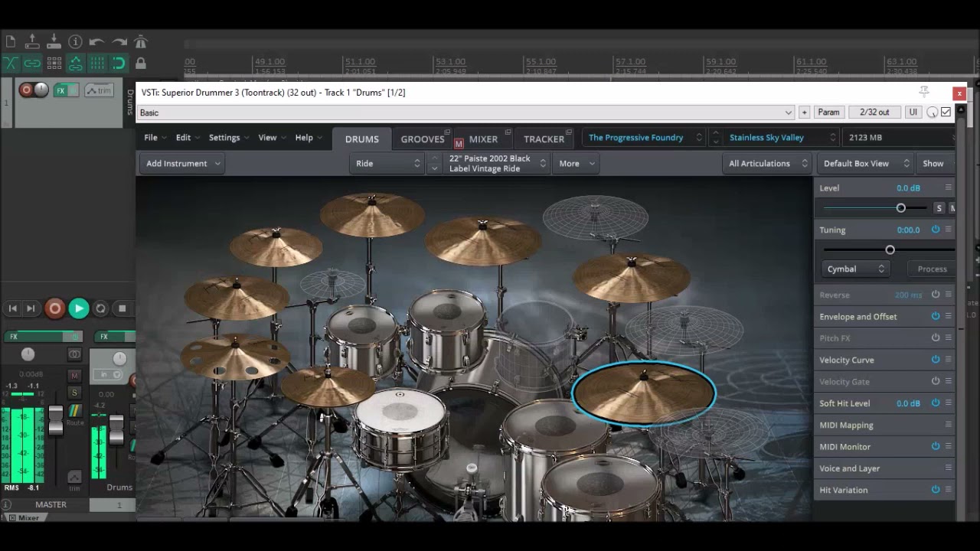Toggle grid lines icon
Image resolution: width=980 pixels, height=551 pixels.
point(96,64)
